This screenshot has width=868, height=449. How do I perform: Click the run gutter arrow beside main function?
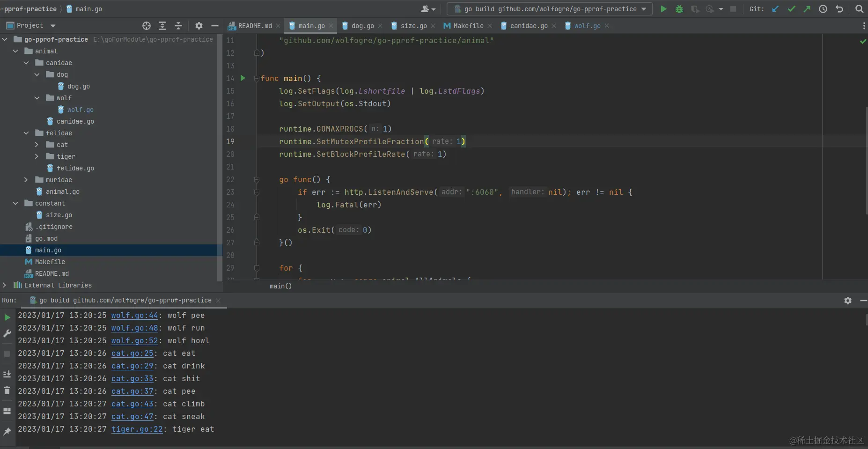(x=243, y=78)
